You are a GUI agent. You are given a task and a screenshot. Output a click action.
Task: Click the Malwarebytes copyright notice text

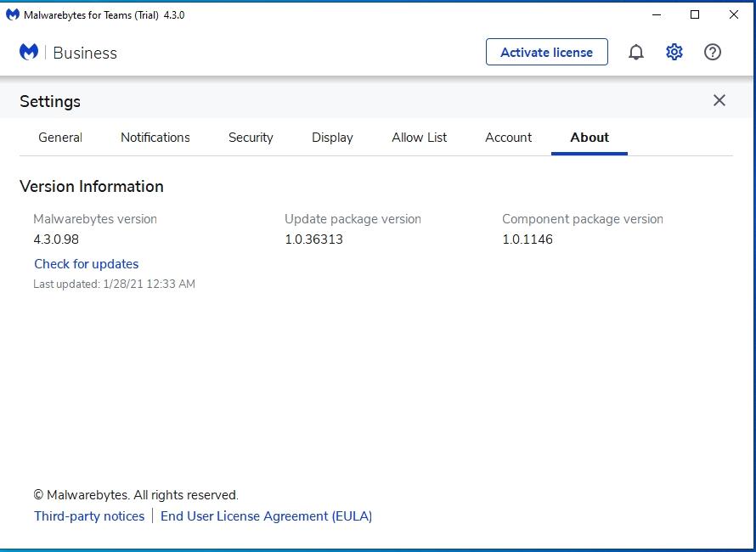tap(136, 495)
